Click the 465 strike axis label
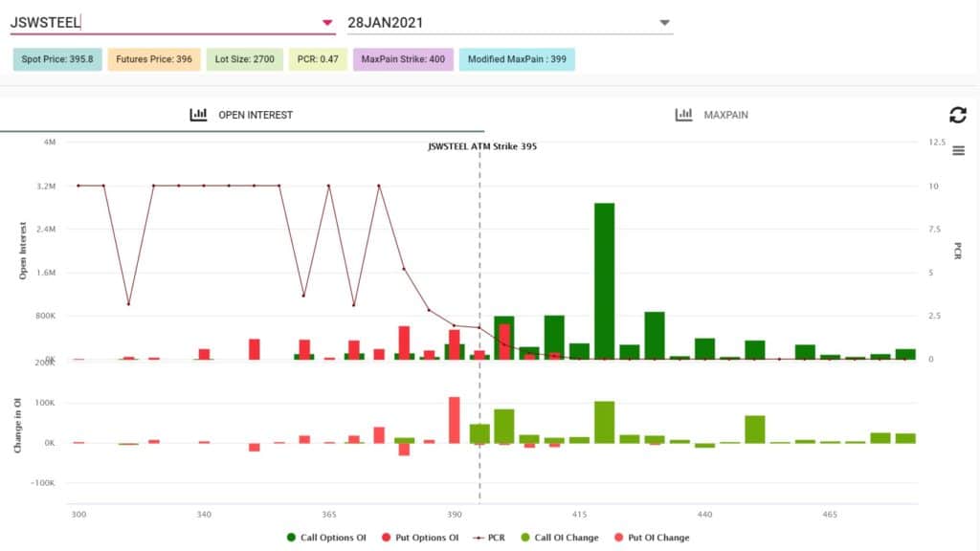The height and width of the screenshot is (551, 980). pyautogui.click(x=830, y=514)
